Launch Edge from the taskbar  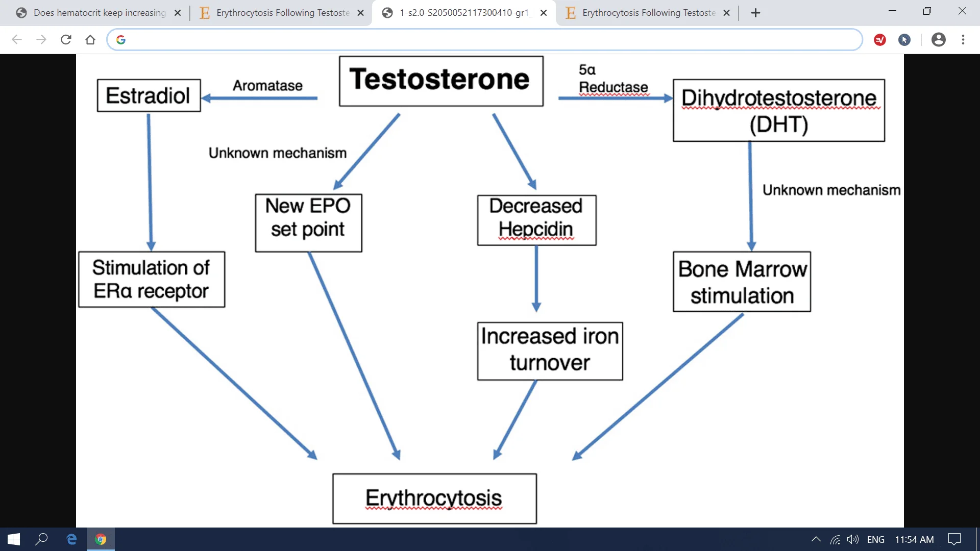pyautogui.click(x=71, y=539)
